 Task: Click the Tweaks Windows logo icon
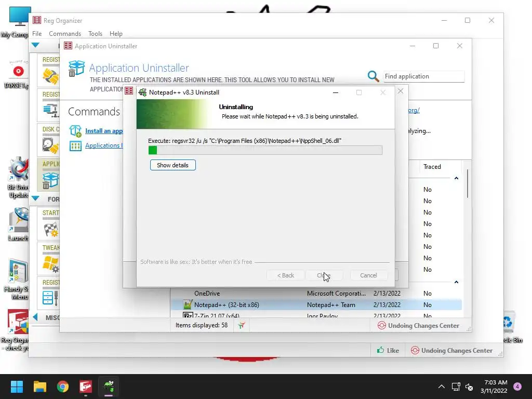[x=50, y=264]
